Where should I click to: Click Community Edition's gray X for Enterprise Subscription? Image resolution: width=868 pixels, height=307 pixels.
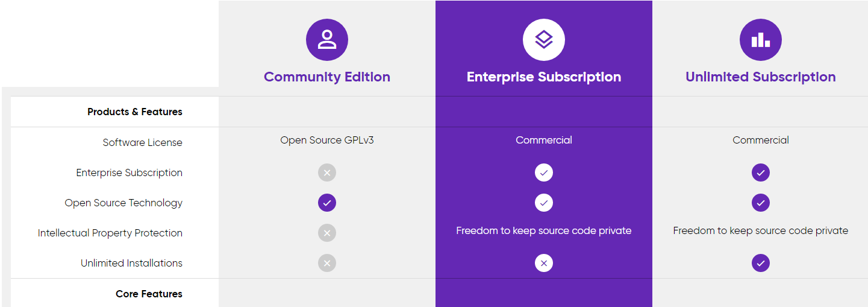point(327,172)
